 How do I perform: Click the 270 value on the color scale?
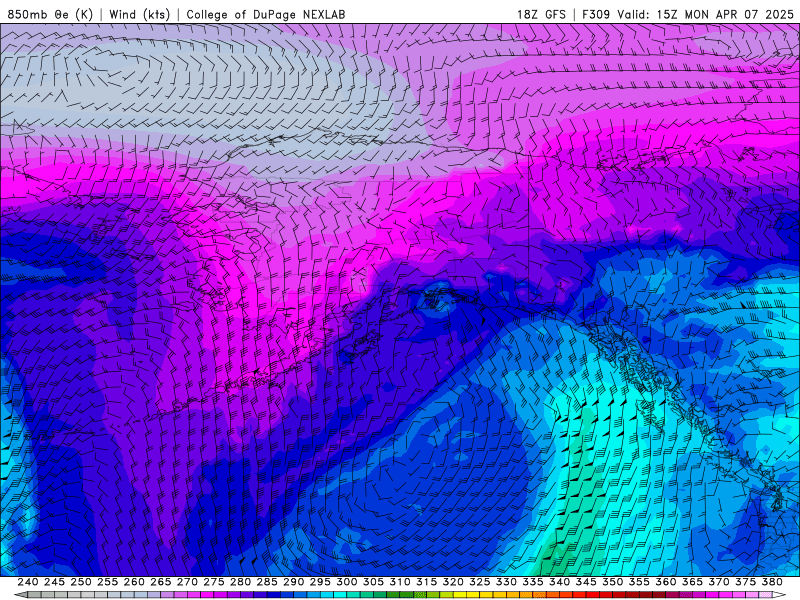pos(187,582)
